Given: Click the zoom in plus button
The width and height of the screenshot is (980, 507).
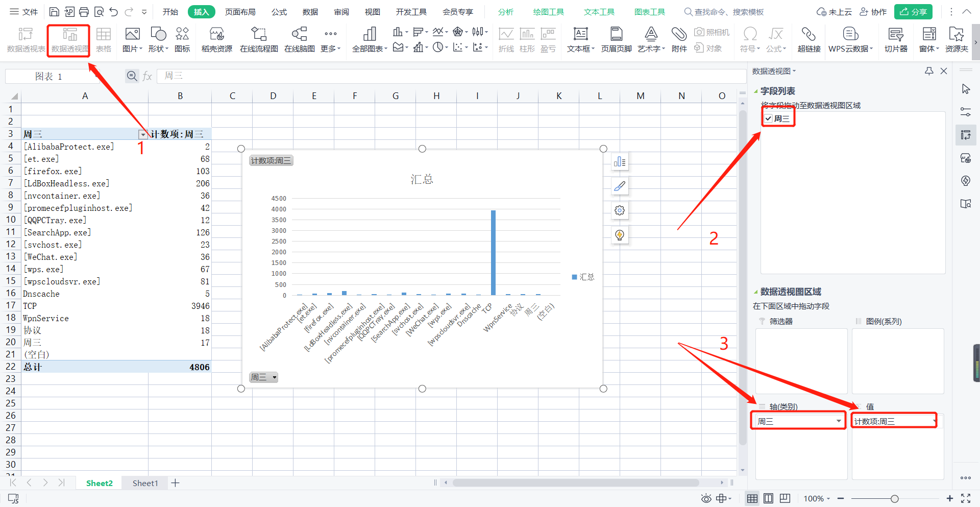Looking at the screenshot, I should pos(949,498).
